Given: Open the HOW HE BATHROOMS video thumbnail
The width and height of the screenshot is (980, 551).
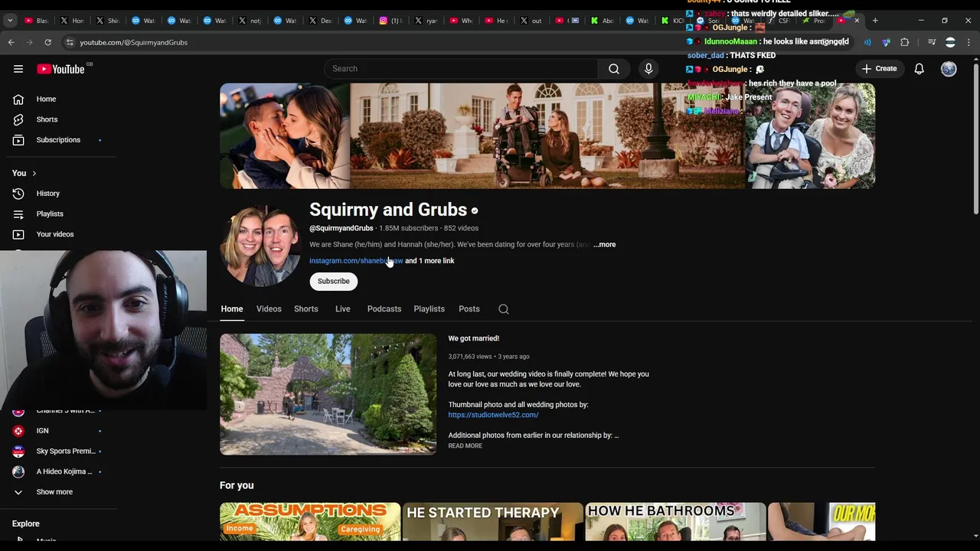Looking at the screenshot, I should (x=675, y=522).
